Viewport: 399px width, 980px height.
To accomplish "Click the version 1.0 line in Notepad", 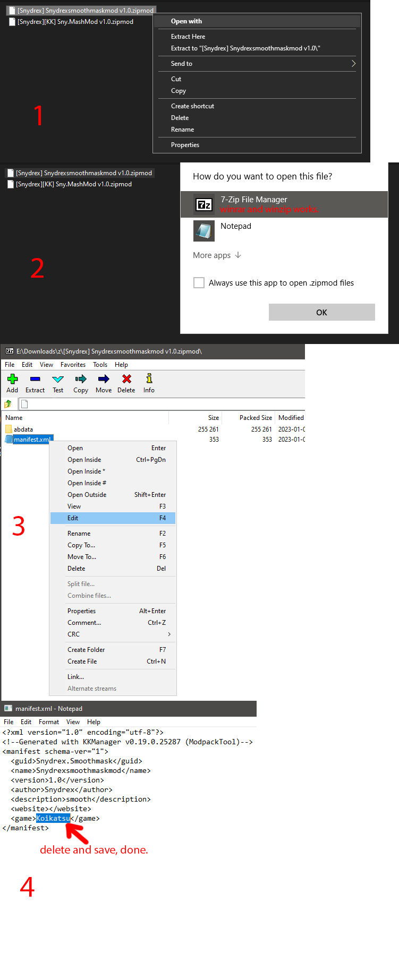I will 57,780.
